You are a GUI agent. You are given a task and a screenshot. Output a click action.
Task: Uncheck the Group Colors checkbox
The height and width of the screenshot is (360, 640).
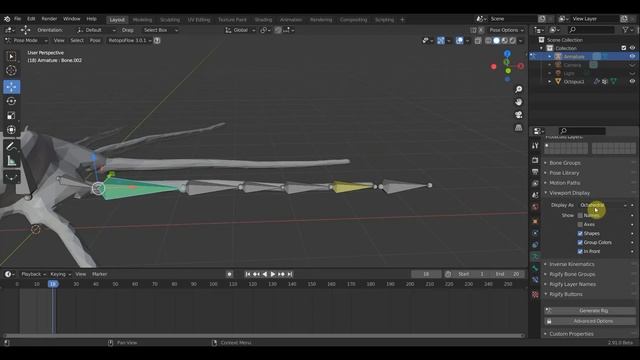click(580, 242)
